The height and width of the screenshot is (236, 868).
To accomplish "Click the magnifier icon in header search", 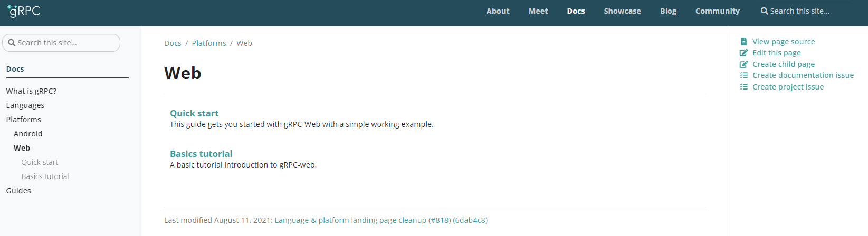I will click(x=764, y=11).
